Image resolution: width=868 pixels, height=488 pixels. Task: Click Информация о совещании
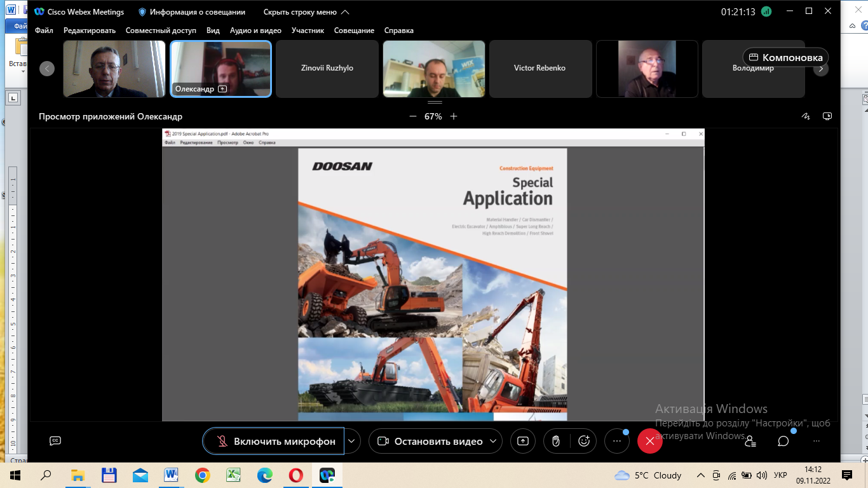click(191, 12)
